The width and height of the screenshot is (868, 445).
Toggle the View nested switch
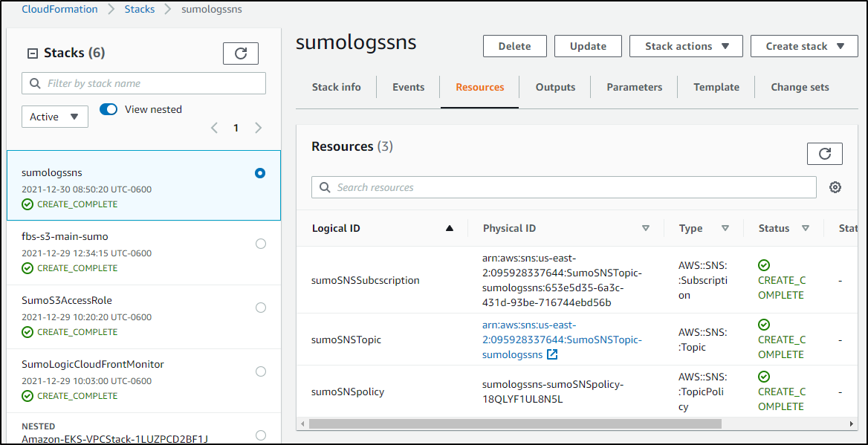108,109
